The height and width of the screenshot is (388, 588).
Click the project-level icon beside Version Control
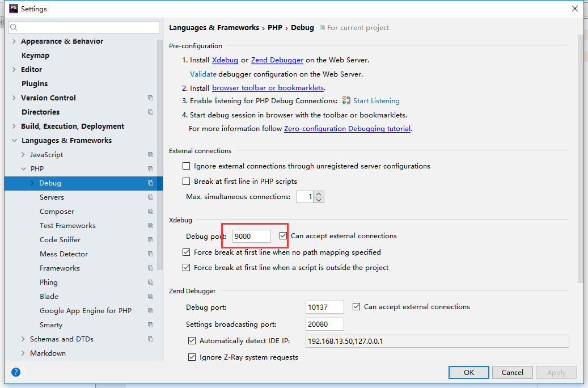click(150, 98)
